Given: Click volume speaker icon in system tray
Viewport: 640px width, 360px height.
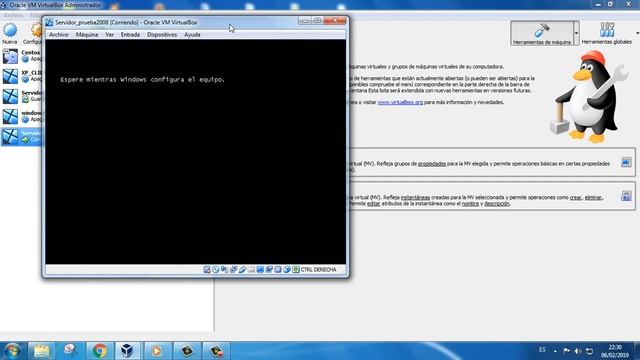Looking at the screenshot, I should (578, 351).
